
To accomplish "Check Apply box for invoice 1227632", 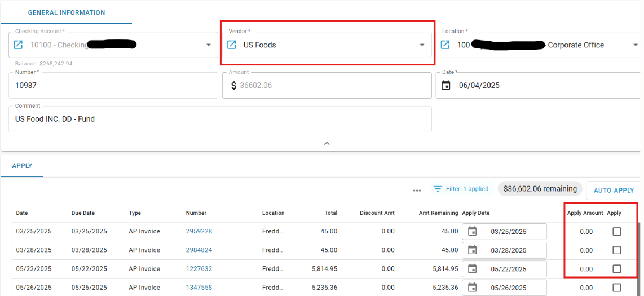I will tap(616, 269).
